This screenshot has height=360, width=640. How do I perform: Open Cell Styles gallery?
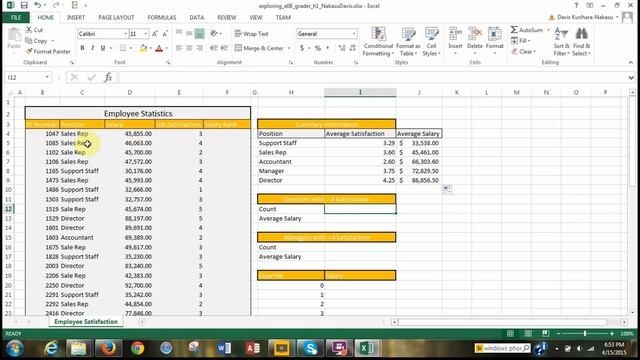[x=431, y=41]
